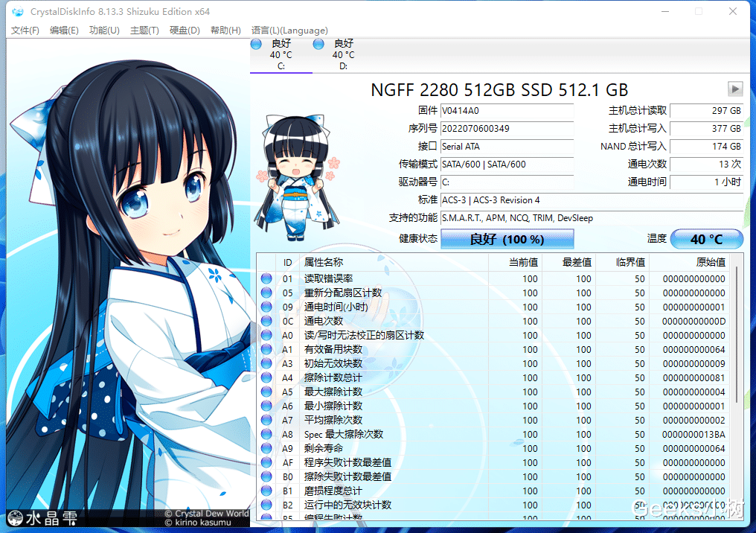
Task: Select the D: drive tab
Action: 343,55
